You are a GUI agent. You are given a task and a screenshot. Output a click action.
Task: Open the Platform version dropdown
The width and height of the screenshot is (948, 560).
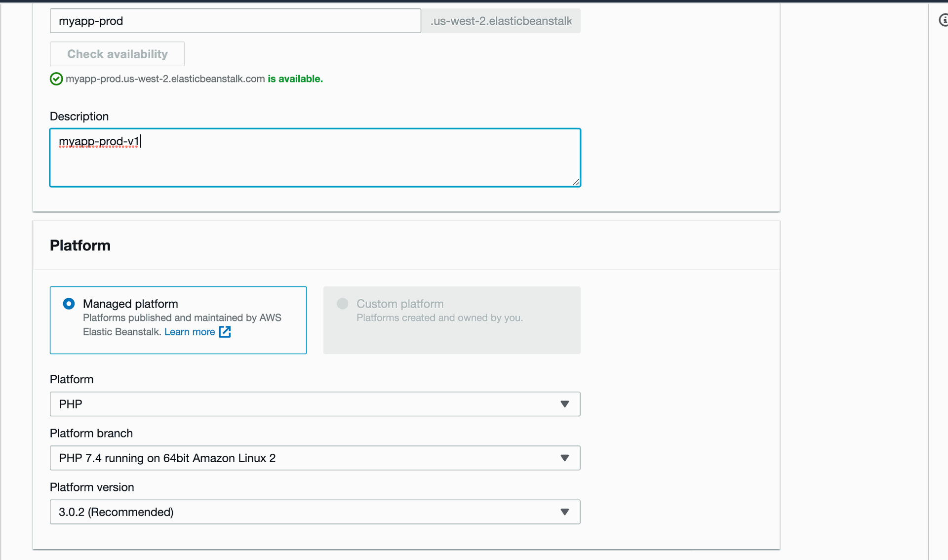tap(315, 512)
